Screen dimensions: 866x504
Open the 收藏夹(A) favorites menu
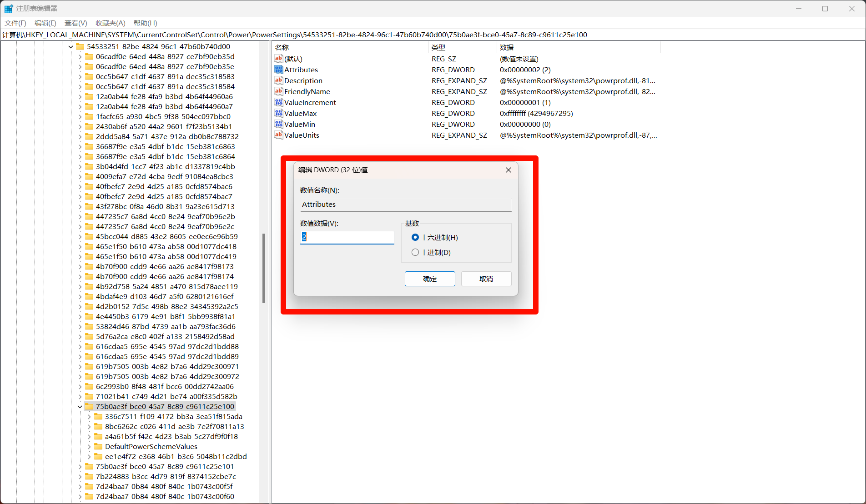coord(110,23)
